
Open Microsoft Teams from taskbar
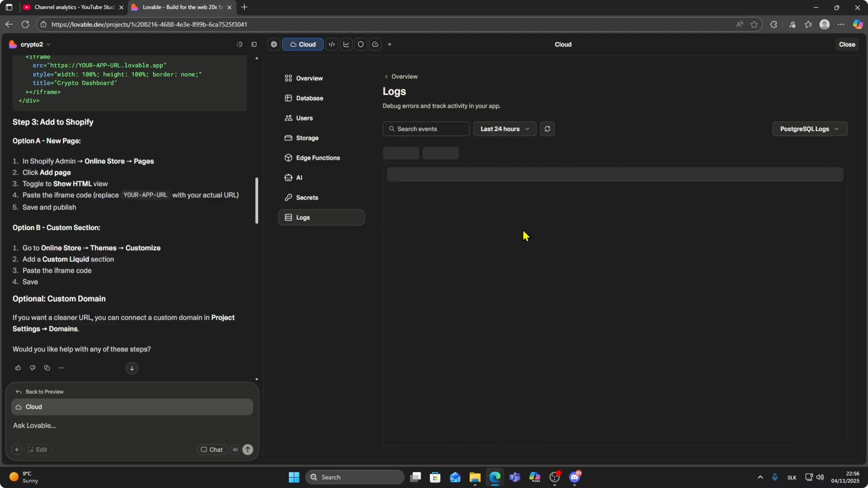[x=515, y=477]
